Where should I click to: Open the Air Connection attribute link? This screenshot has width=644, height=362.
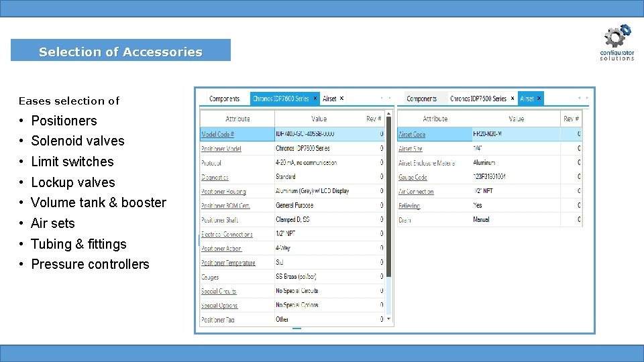click(416, 192)
